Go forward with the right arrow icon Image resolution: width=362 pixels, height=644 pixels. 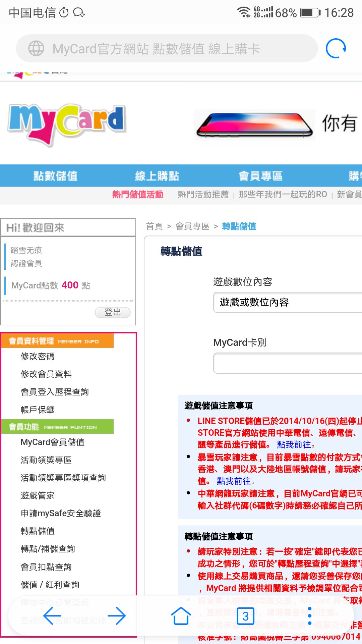117,616
